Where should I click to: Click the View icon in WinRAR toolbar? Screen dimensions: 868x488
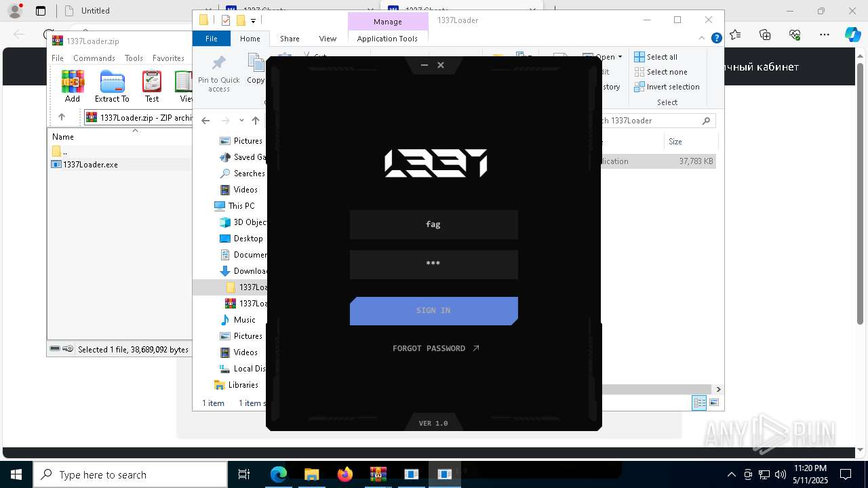[x=184, y=86]
